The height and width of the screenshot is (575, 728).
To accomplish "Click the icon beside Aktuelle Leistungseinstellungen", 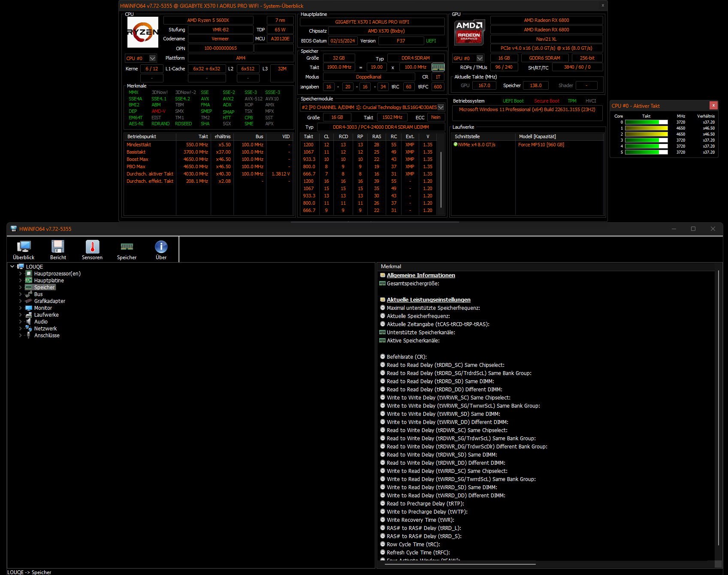I will point(383,300).
